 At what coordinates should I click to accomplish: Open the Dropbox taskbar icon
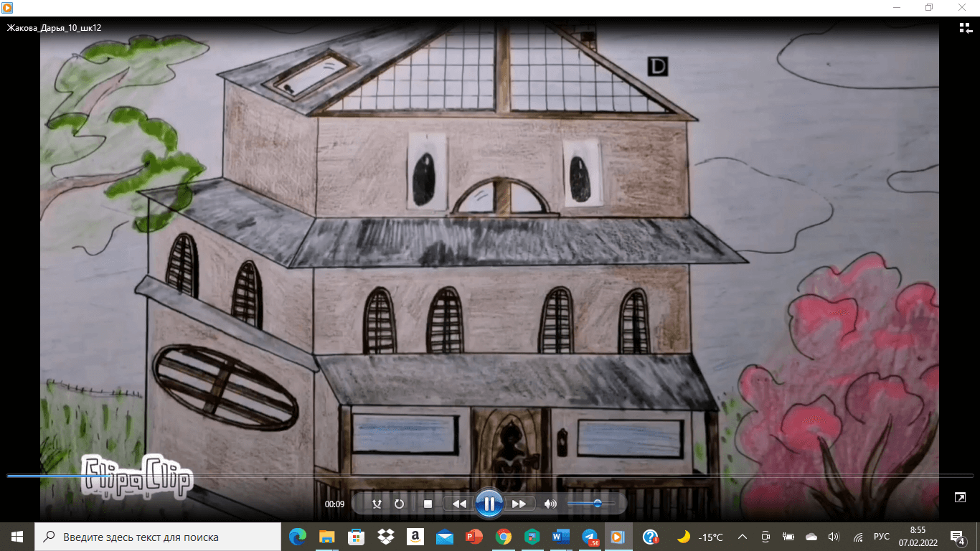tap(385, 537)
